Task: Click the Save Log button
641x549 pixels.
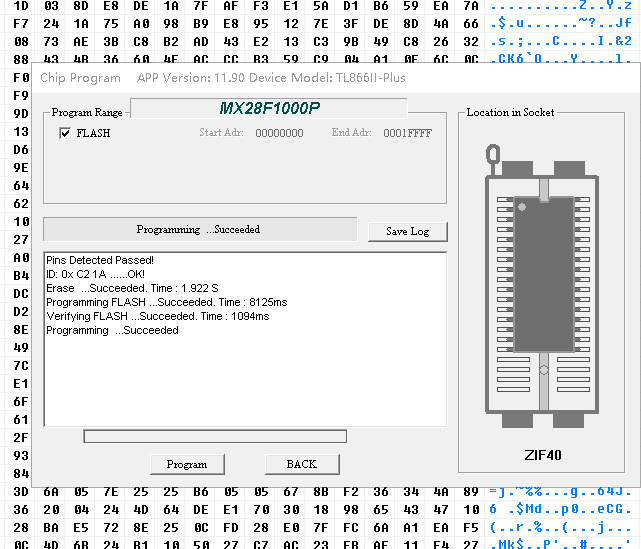Action: coord(407,231)
